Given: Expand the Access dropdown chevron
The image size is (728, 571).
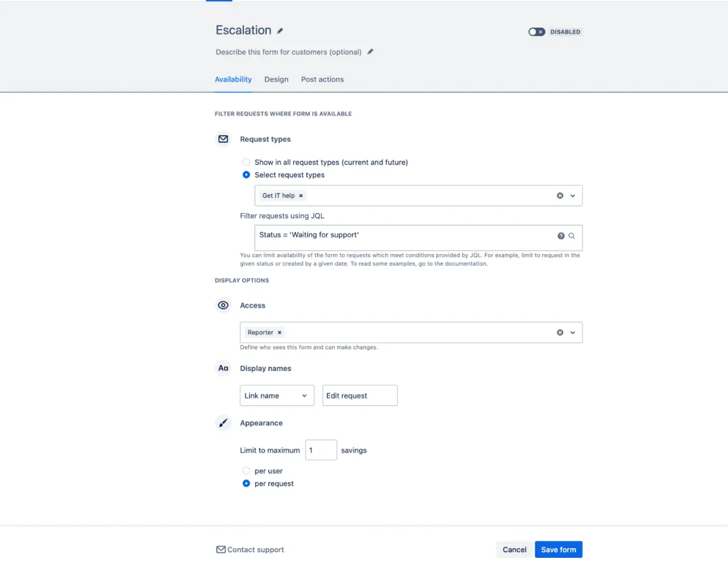Looking at the screenshot, I should pyautogui.click(x=573, y=332).
